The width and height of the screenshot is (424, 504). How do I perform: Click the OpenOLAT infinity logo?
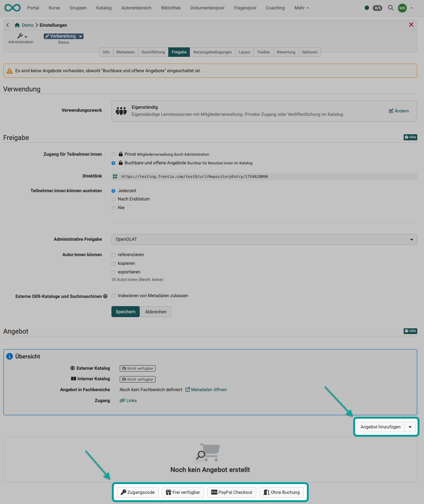point(12,8)
